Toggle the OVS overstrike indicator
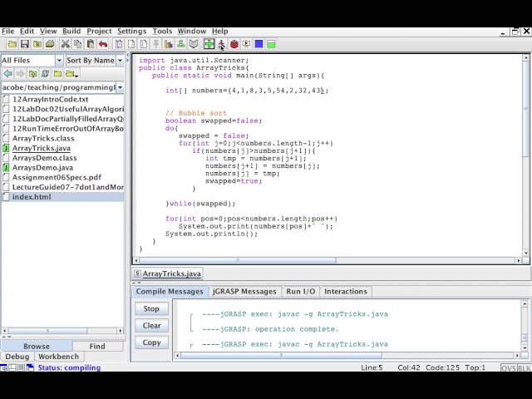Screen dimensions: 532x399 coord(508,367)
